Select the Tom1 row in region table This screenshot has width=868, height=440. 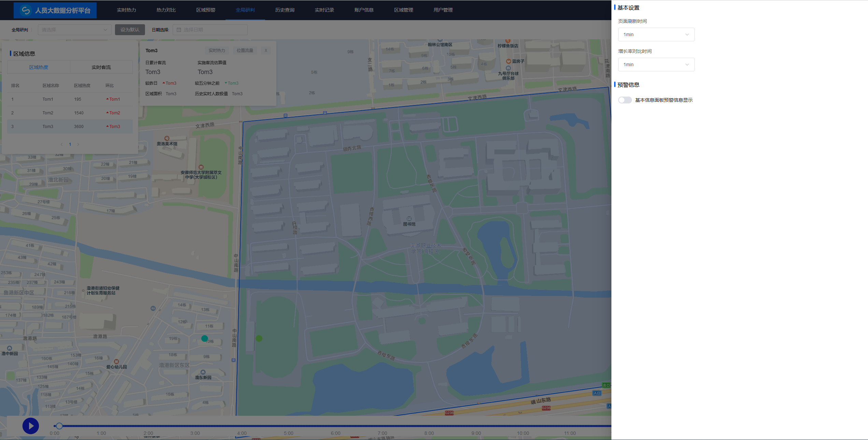point(70,99)
